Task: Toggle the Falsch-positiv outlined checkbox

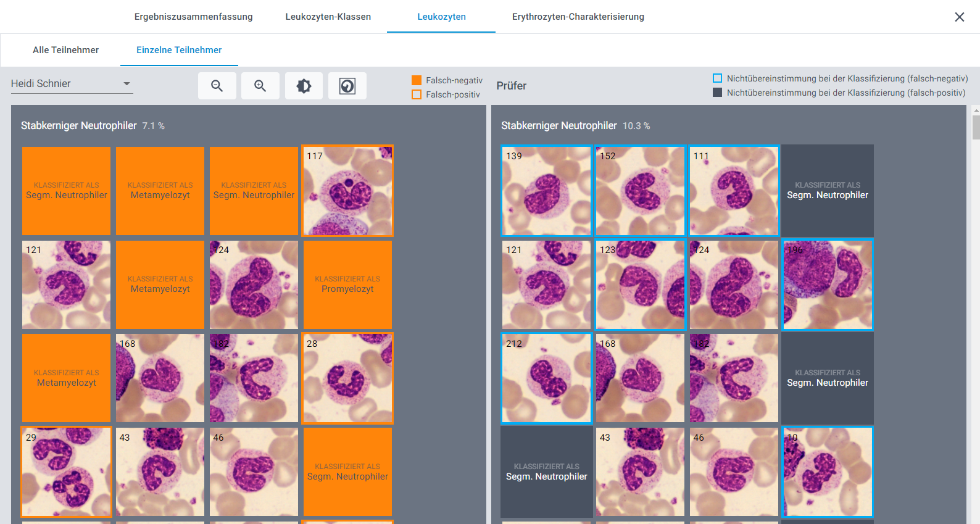Action: 417,94
